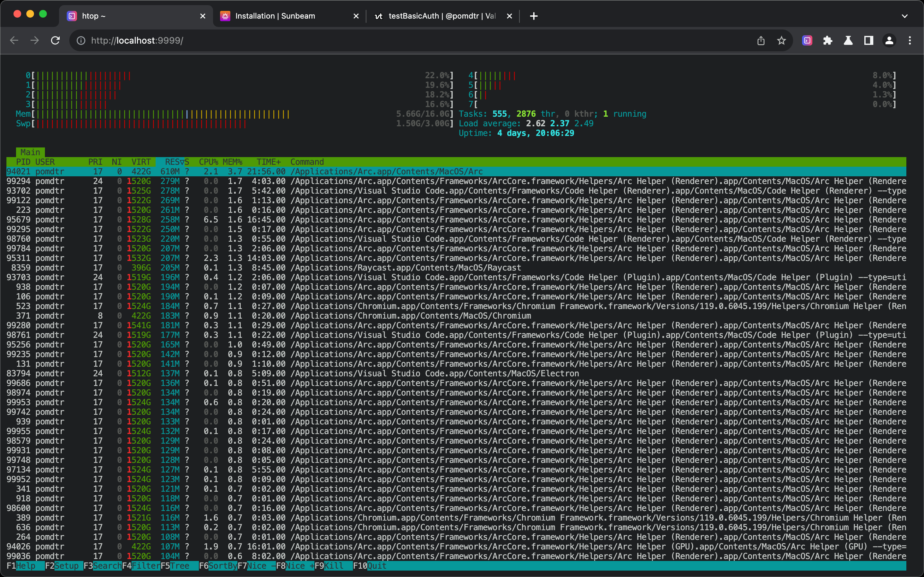Open the profile avatar icon
924x577 pixels.
[x=889, y=40]
